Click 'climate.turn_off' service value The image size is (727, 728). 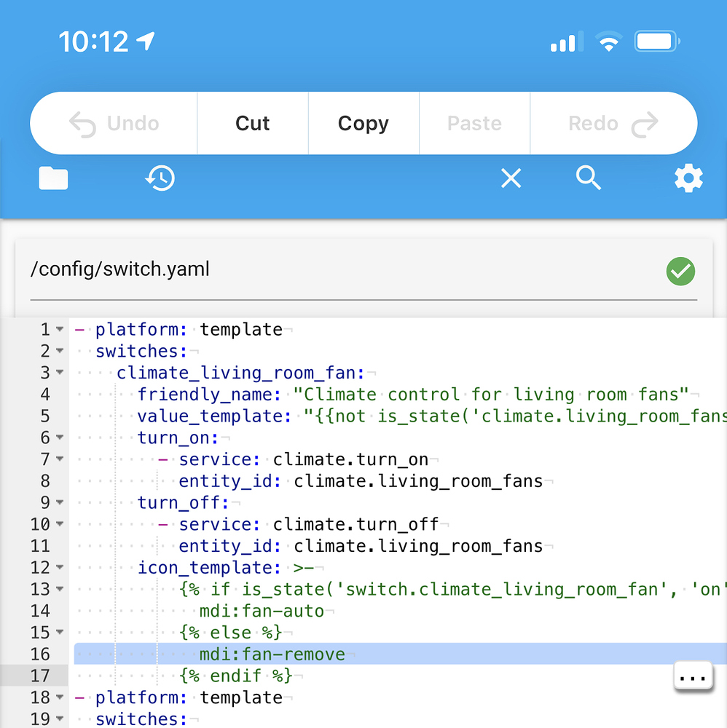tap(355, 525)
